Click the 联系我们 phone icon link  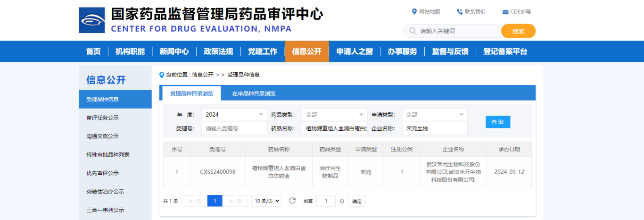(460, 12)
